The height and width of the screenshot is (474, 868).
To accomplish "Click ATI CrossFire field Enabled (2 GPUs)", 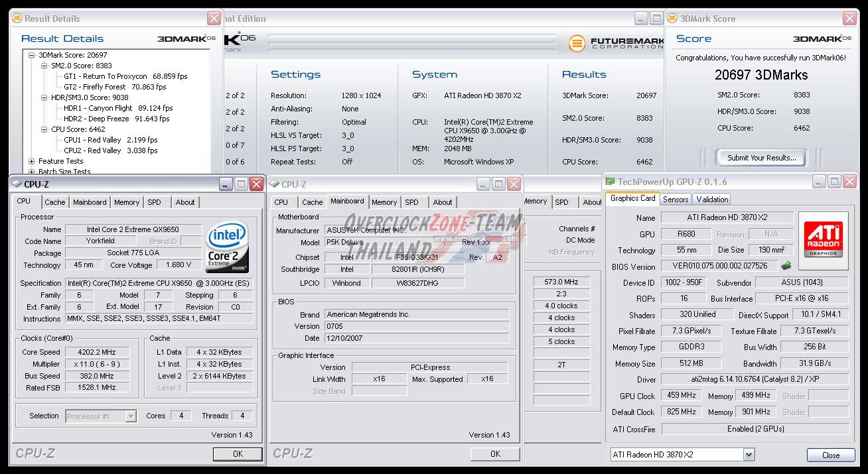I will 755,429.
